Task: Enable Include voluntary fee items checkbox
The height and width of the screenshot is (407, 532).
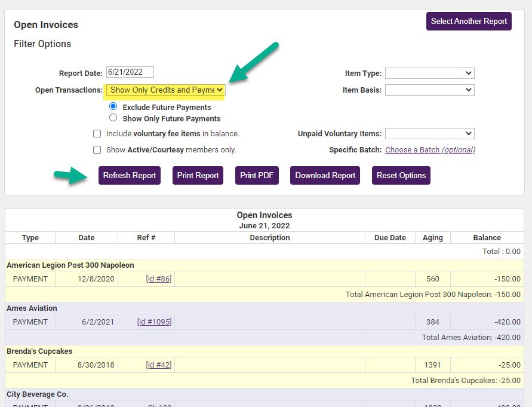Action: pyautogui.click(x=97, y=134)
